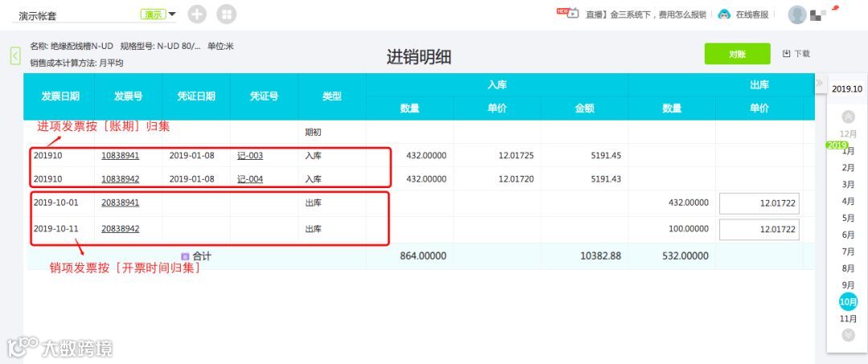Click the 2019.10 period field
This screenshot has height=364, width=868.
click(847, 88)
